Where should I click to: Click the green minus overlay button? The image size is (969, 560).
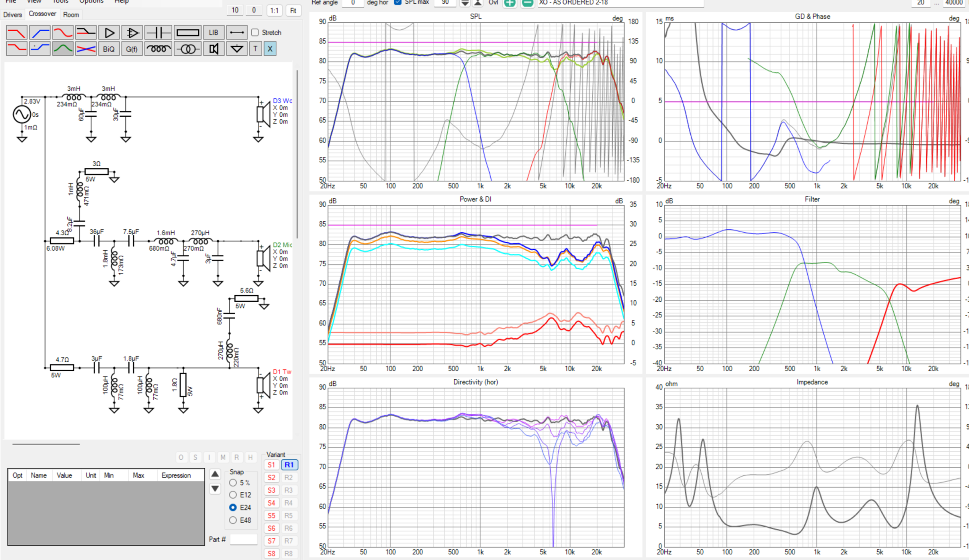(527, 3)
